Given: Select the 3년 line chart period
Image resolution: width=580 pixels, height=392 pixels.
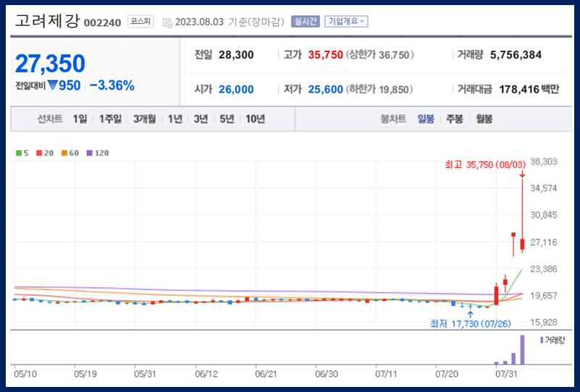Looking at the screenshot, I should pos(201,119).
